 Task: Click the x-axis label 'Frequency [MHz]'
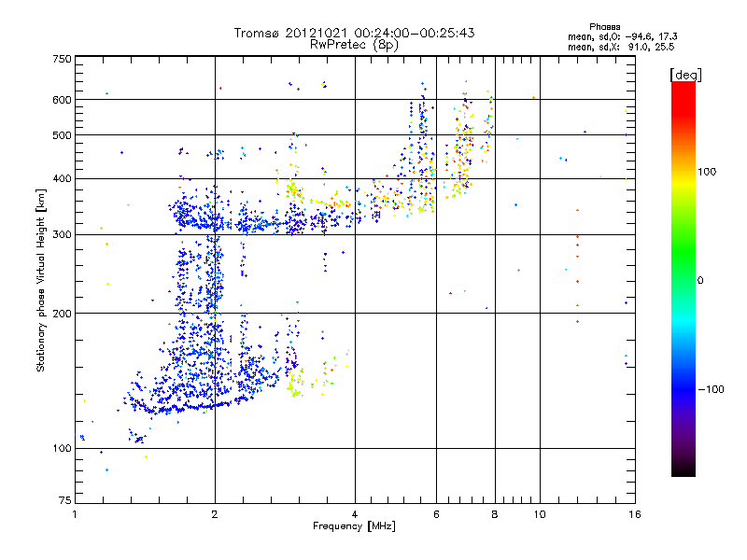pos(354,526)
